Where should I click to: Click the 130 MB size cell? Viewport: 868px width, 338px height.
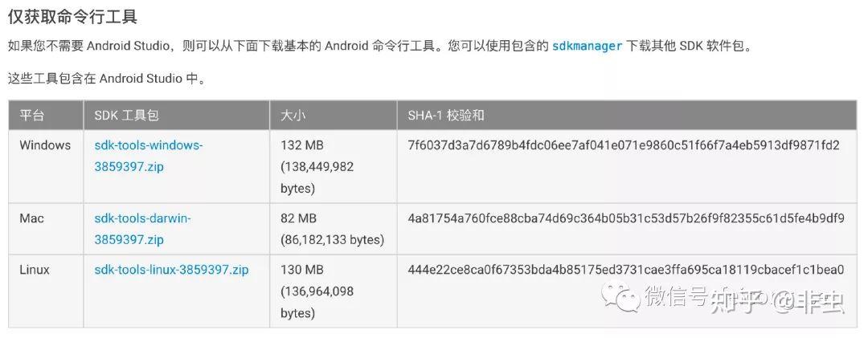coord(302,270)
